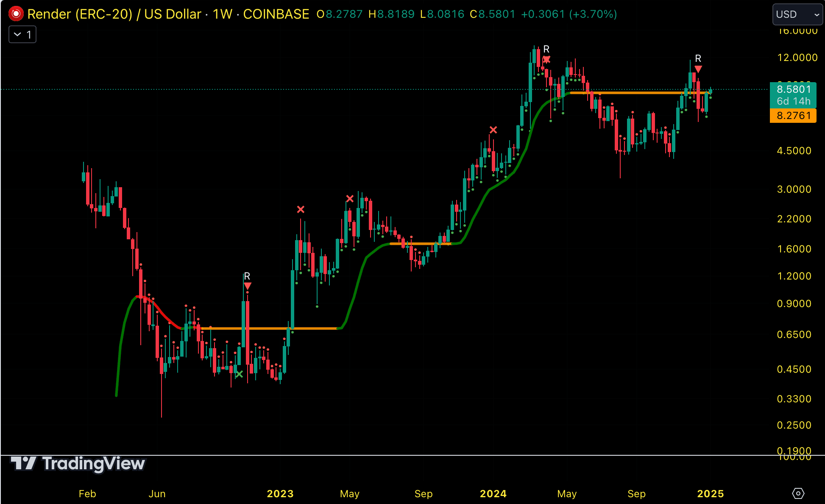Click the orange 8.2761 price label
This screenshot has width=825, height=504.
pyautogui.click(x=793, y=116)
